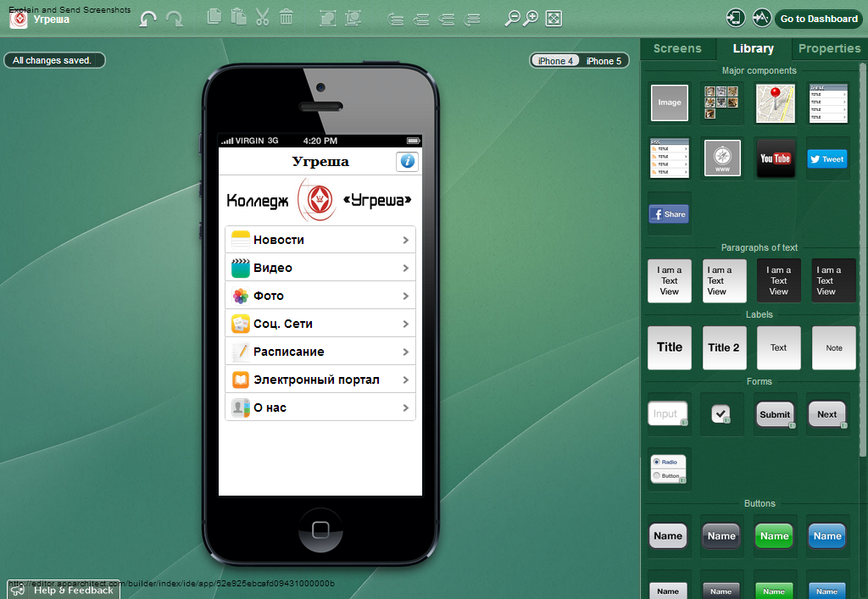
Task: Switch to the Library tab
Action: pyautogui.click(x=753, y=48)
